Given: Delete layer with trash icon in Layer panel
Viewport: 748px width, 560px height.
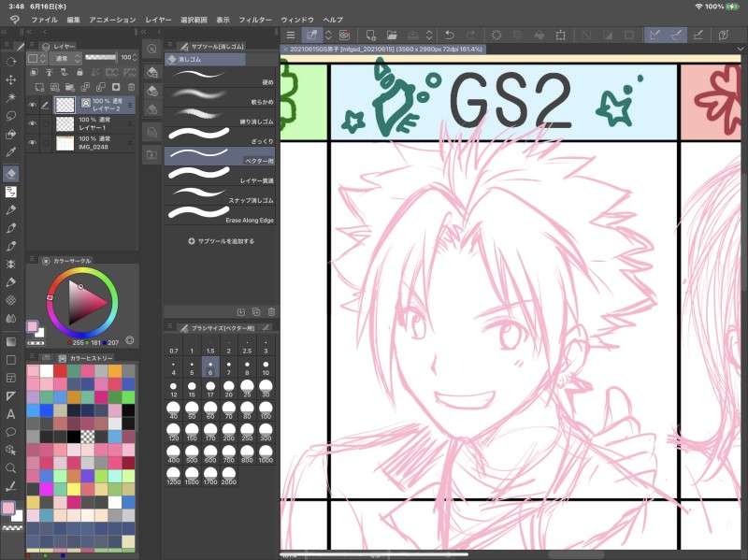Looking at the screenshot, I should pyautogui.click(x=131, y=87).
